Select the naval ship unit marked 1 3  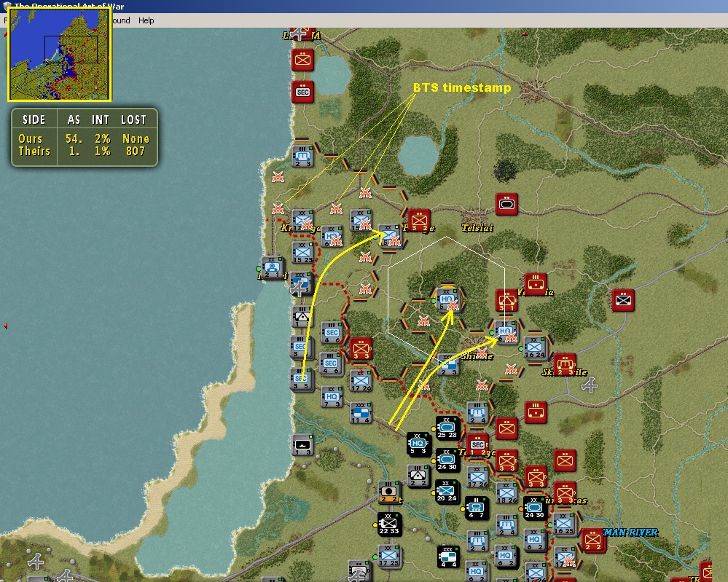[x=302, y=444]
